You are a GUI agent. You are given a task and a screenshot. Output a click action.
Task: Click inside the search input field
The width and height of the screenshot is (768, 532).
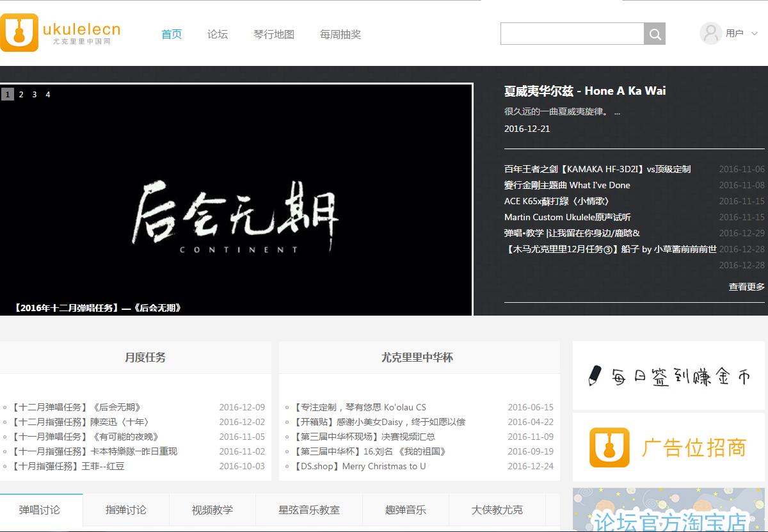click(x=572, y=34)
